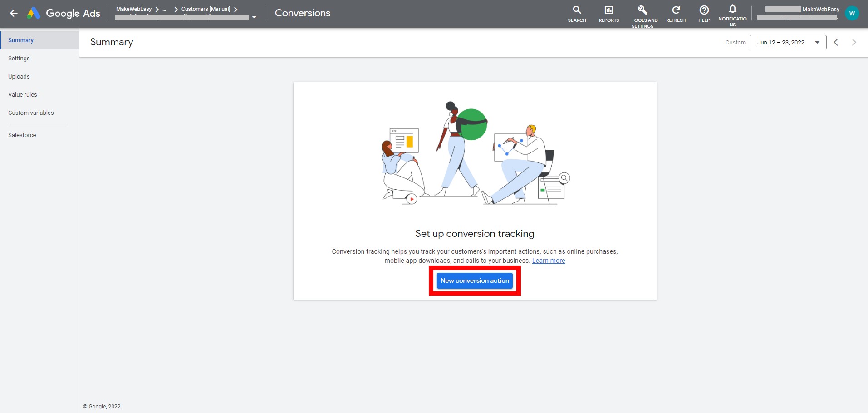Open the Jun 12 – 23, 2022 date picker
Screen dimensions: 868x413
pyautogui.click(x=788, y=42)
